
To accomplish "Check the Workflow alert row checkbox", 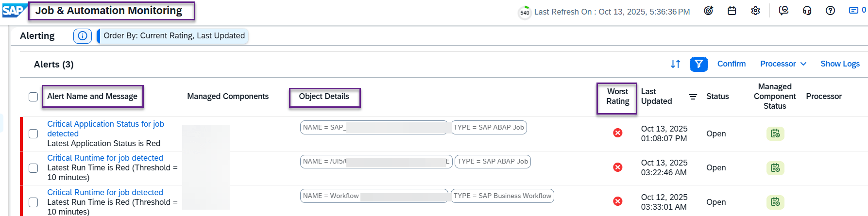I will tap(33, 202).
